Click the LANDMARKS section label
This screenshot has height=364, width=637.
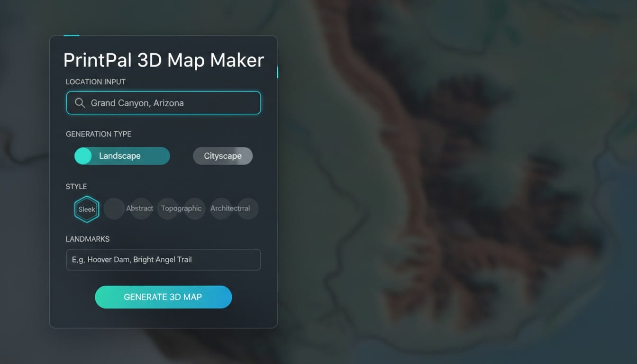(x=88, y=239)
